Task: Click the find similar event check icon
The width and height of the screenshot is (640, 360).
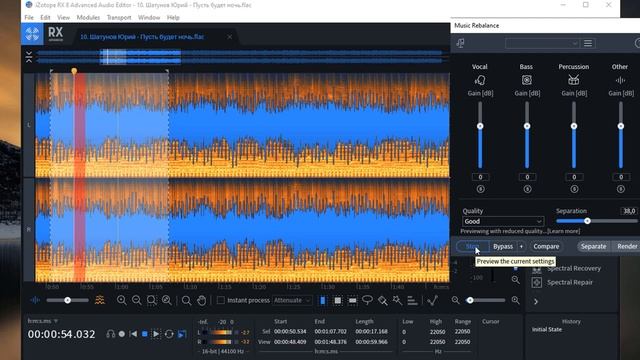Action: (x=432, y=301)
